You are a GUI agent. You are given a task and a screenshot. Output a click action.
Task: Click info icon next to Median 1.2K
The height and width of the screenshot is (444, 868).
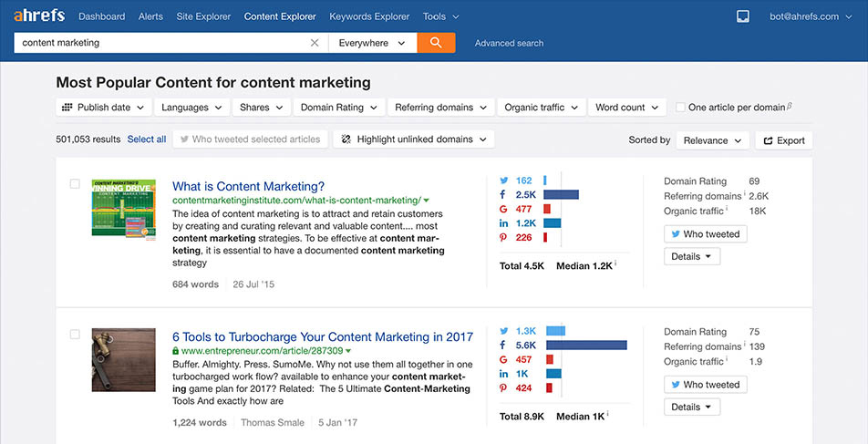pos(615,264)
